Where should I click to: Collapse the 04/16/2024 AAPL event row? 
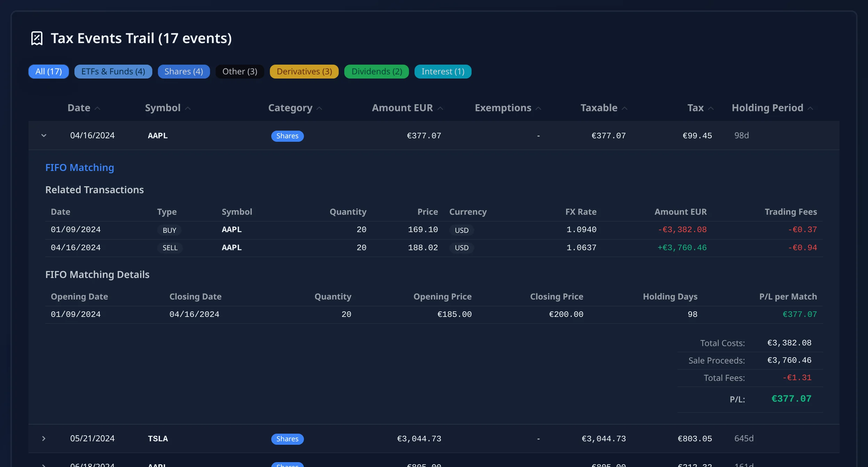click(x=44, y=136)
